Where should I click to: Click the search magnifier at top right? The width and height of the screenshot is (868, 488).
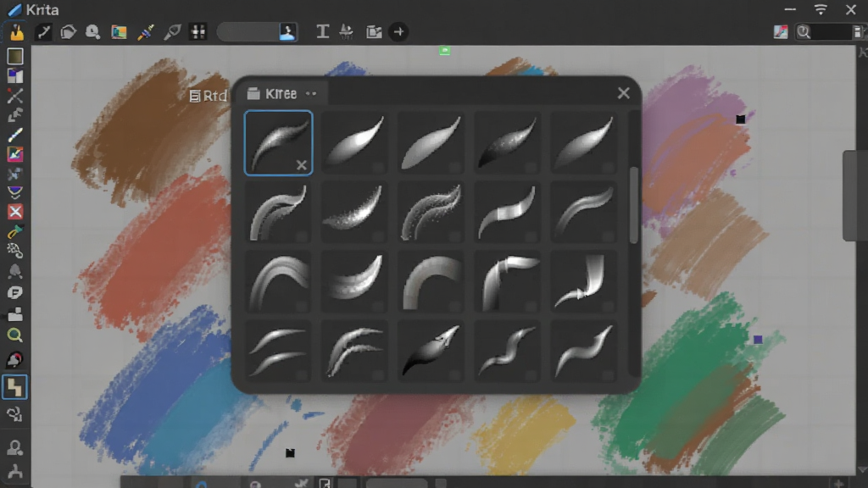pyautogui.click(x=804, y=32)
